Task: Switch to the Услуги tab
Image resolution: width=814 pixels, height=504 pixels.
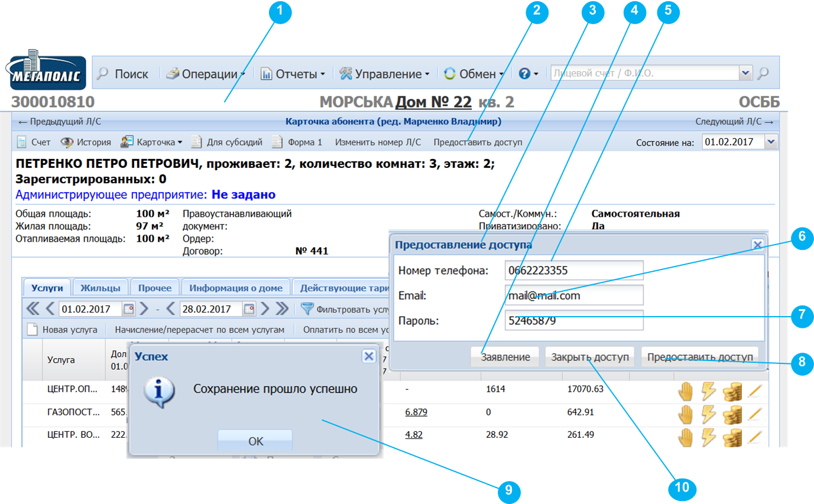Action: [47, 288]
